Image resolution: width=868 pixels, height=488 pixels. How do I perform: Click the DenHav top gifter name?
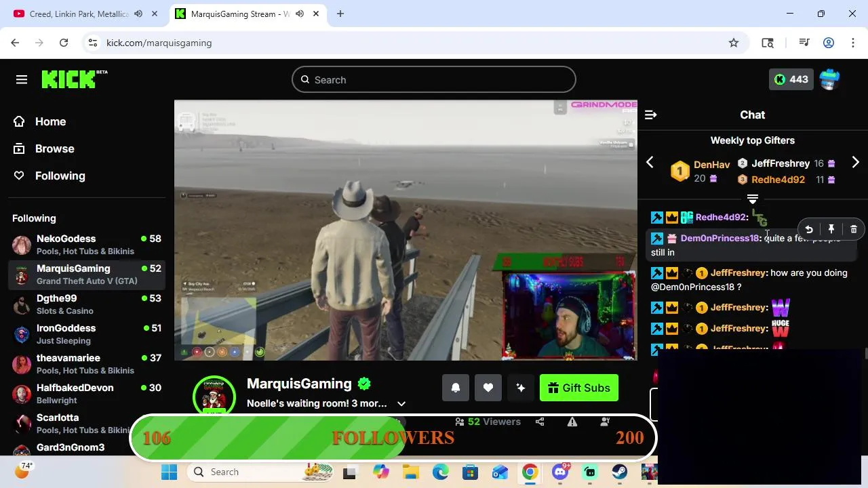point(711,165)
